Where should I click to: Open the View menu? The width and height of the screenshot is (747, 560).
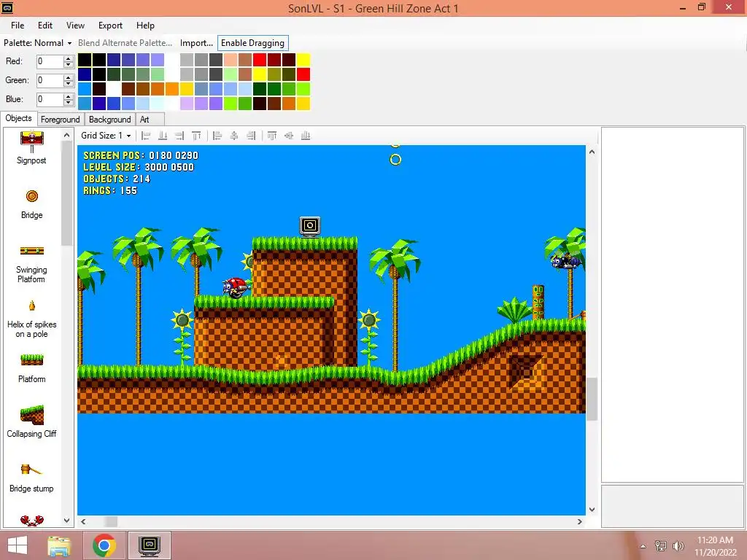[x=75, y=26]
